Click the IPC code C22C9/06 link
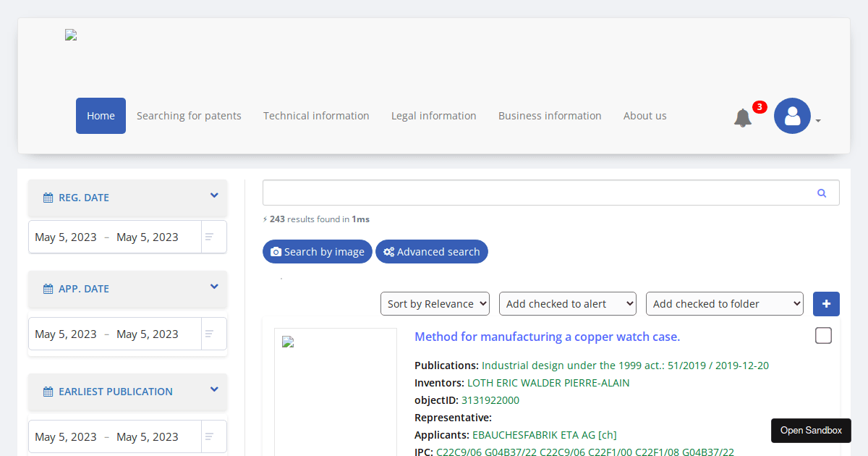Screen dimensions: 868x456 [456, 452]
